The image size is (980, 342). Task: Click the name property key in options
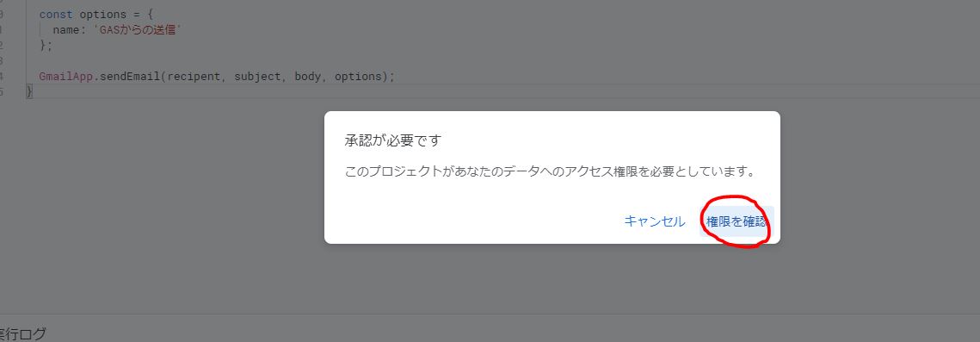pyautogui.click(x=65, y=29)
